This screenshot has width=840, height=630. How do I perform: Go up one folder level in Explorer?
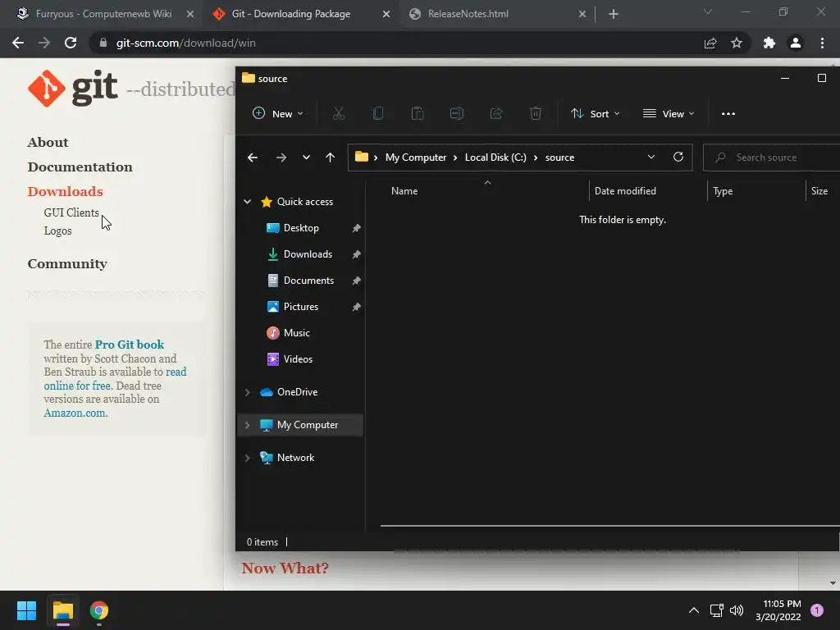330,157
